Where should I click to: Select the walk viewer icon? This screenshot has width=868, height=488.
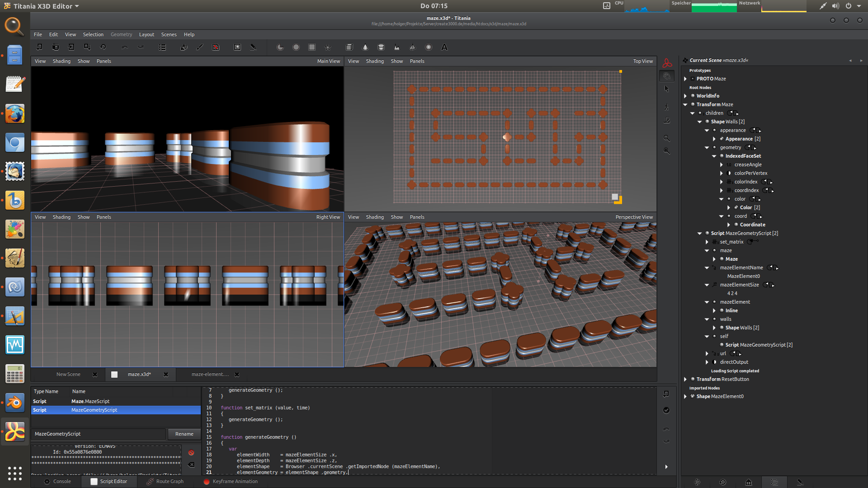pos(666,107)
